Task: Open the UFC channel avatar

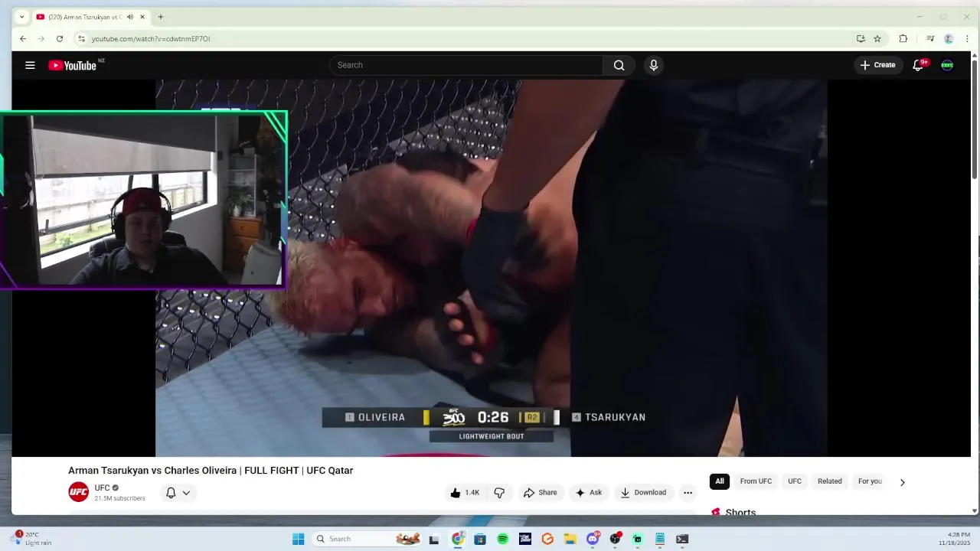Action: pyautogui.click(x=78, y=492)
